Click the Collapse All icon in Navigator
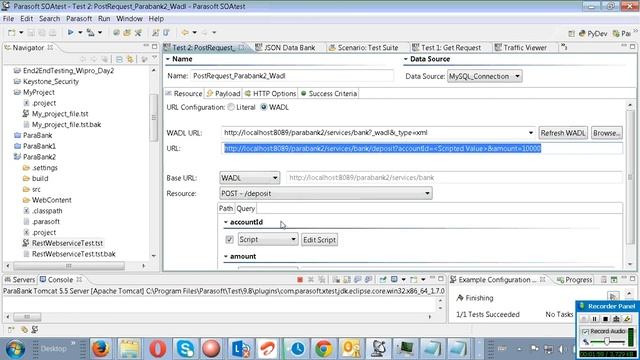 pos(119,60)
